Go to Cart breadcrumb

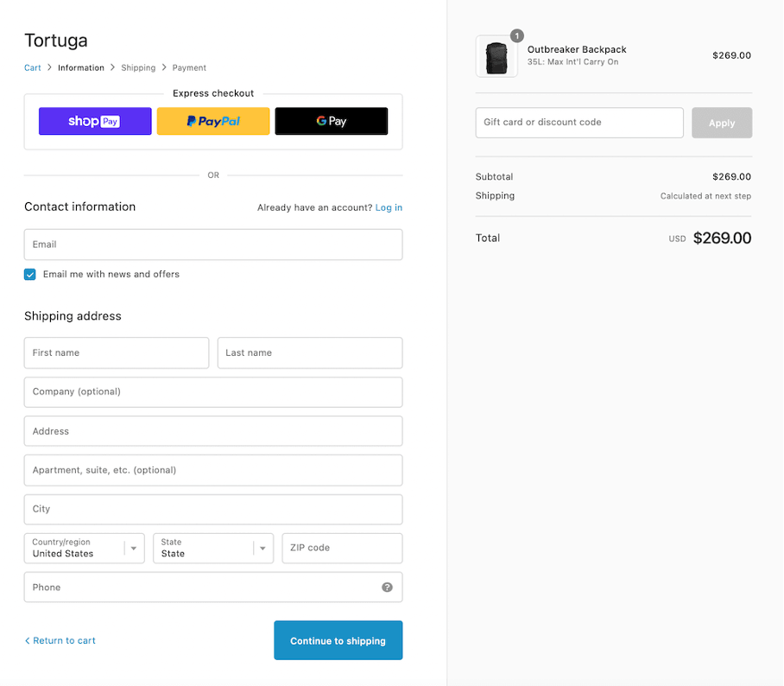pyautogui.click(x=33, y=67)
